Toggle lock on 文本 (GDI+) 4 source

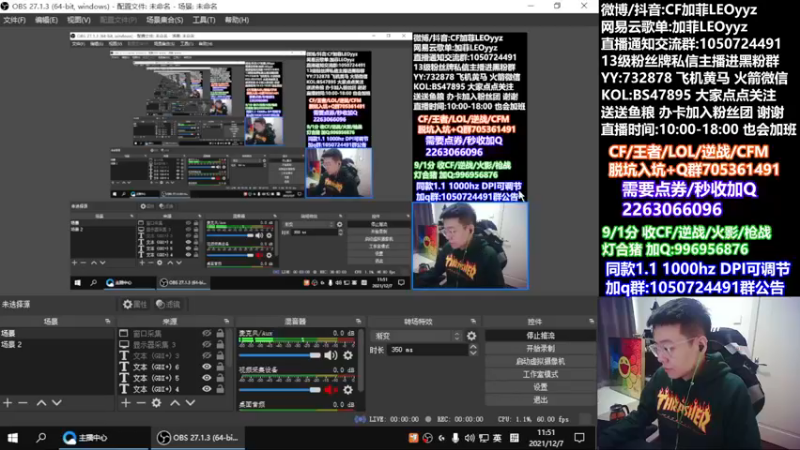(x=220, y=389)
